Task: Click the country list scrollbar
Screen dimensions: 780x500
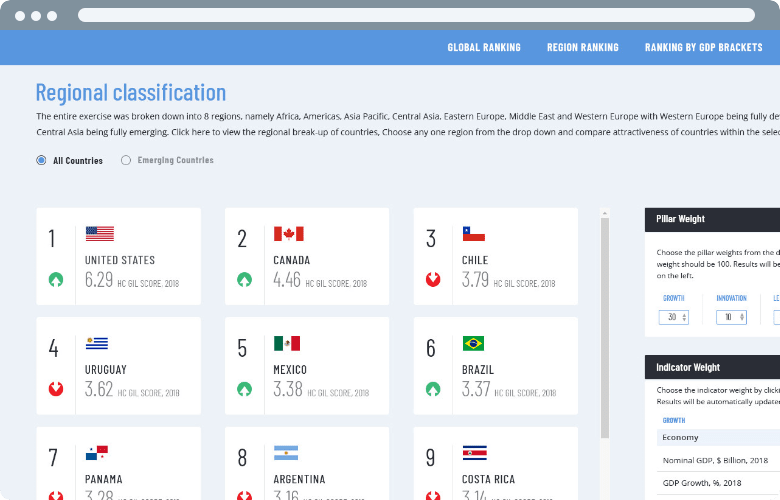Action: [x=605, y=328]
